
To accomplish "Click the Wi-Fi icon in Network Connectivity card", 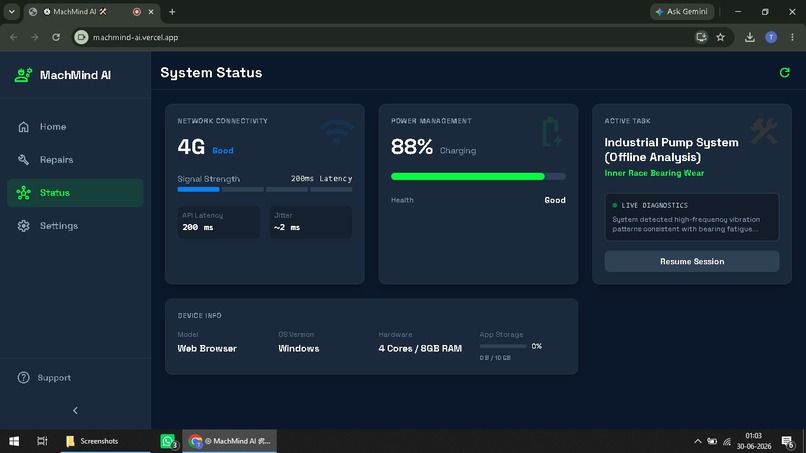I will point(337,132).
